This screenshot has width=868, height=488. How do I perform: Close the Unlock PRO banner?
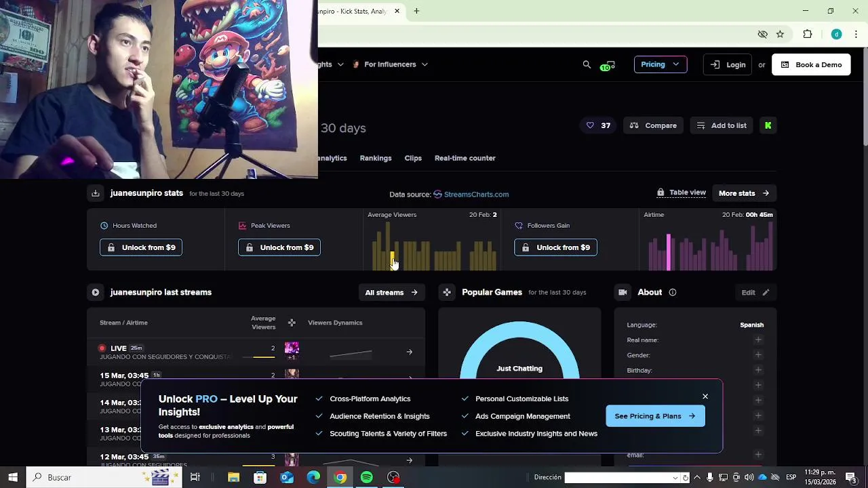[705, 396]
